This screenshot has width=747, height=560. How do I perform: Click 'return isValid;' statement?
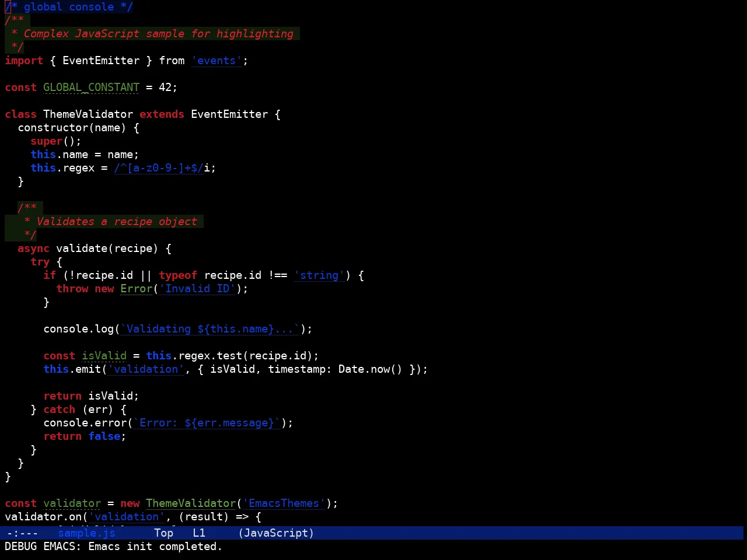(x=91, y=396)
